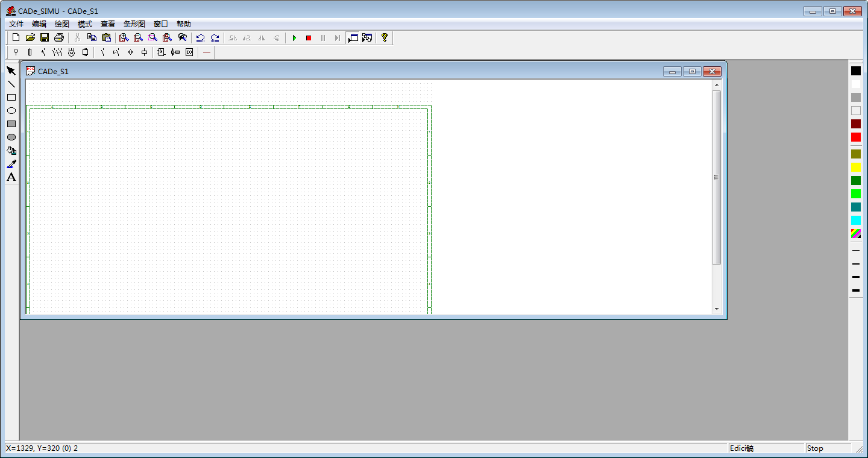Open the three-pole contactor component icon
Screen dimensions: 868x458
[57, 52]
